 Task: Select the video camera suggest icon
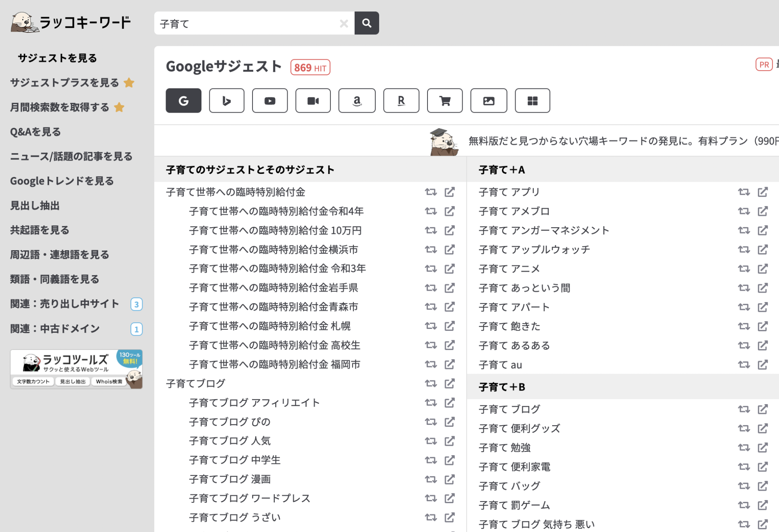(x=313, y=101)
